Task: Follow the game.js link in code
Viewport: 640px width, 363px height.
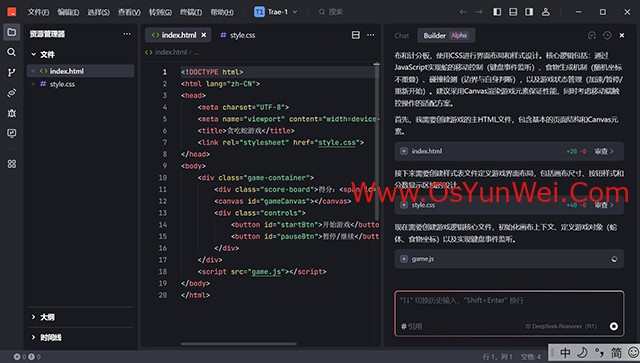Action: (266, 272)
